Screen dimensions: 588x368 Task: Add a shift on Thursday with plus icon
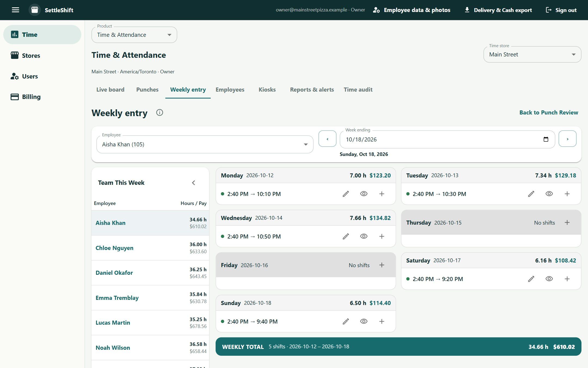click(x=567, y=222)
